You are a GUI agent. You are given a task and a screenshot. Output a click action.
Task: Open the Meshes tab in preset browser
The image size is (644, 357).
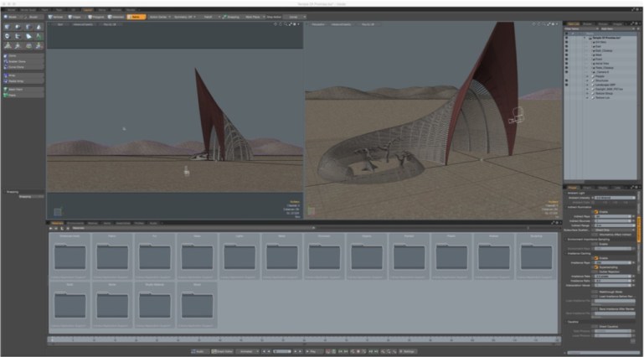93,223
